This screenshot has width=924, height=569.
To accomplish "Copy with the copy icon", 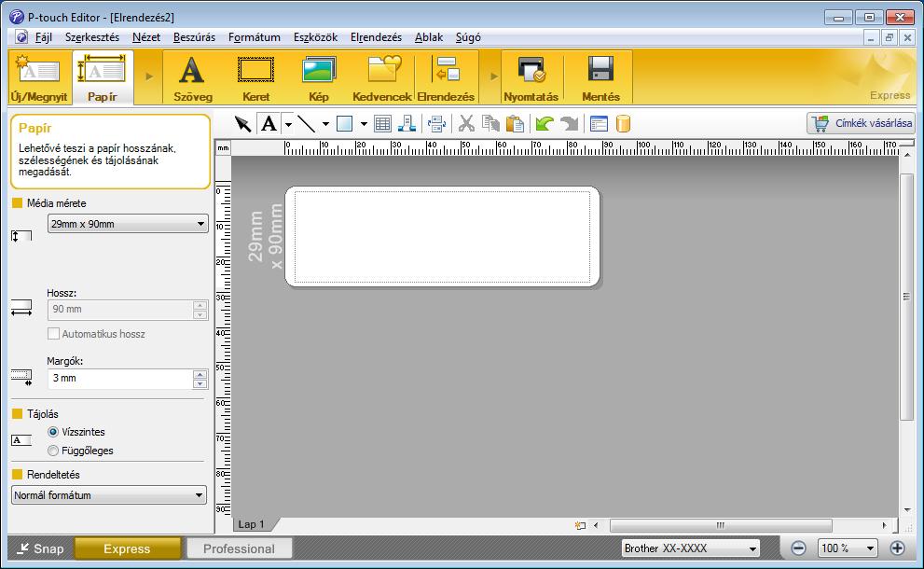I will [x=490, y=124].
